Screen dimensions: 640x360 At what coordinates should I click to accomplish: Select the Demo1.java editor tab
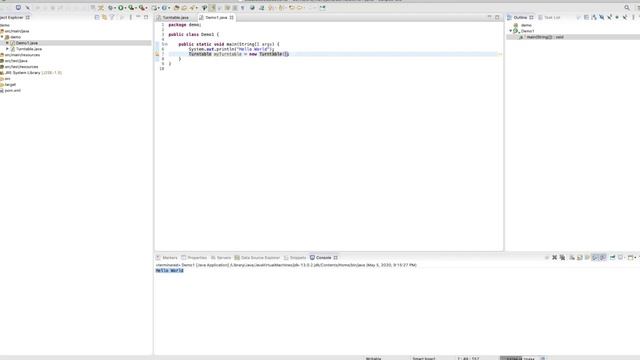216,18
